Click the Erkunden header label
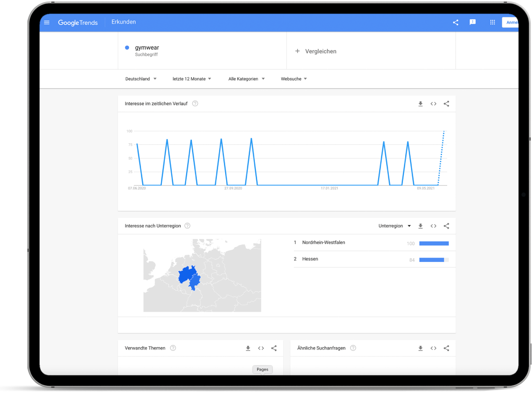Screen dimensions: 532x399 click(124, 22)
